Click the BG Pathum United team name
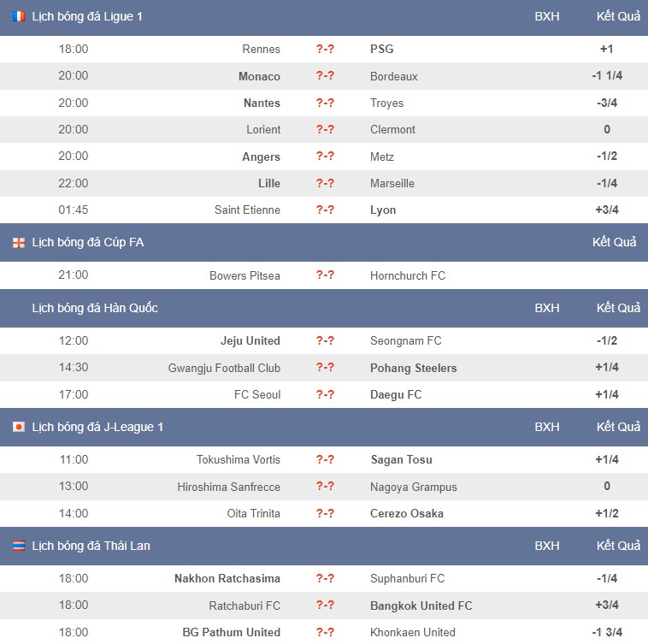648x644 pixels. click(231, 632)
